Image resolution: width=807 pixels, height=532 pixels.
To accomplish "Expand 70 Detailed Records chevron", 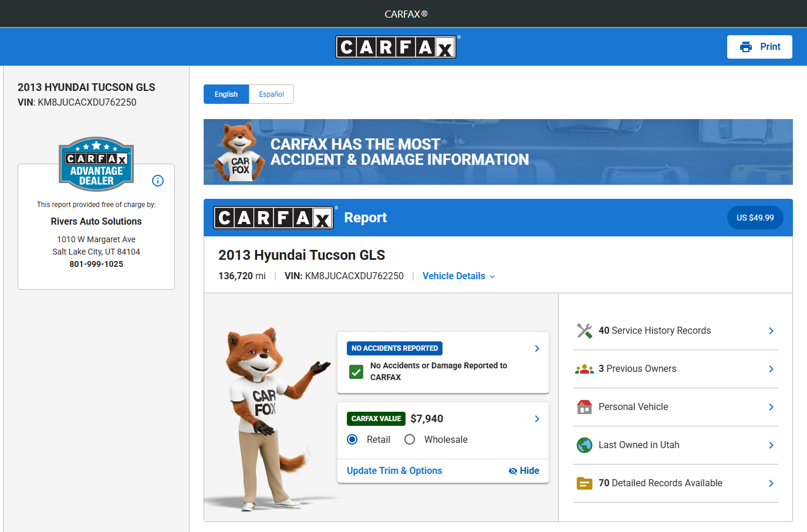I will click(x=771, y=483).
